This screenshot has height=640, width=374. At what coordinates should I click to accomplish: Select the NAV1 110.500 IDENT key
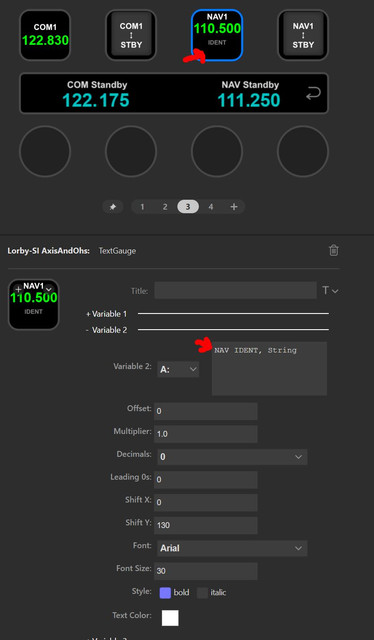(x=217, y=35)
